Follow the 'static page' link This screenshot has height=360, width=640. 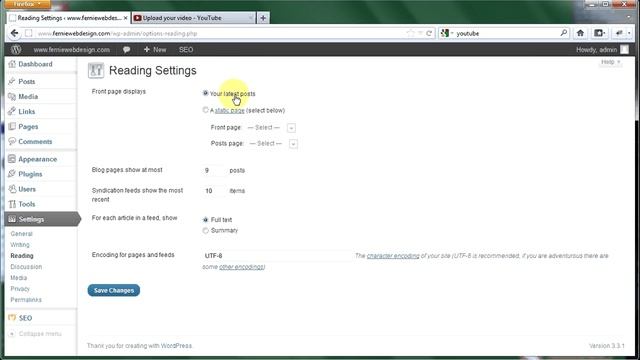(229, 111)
